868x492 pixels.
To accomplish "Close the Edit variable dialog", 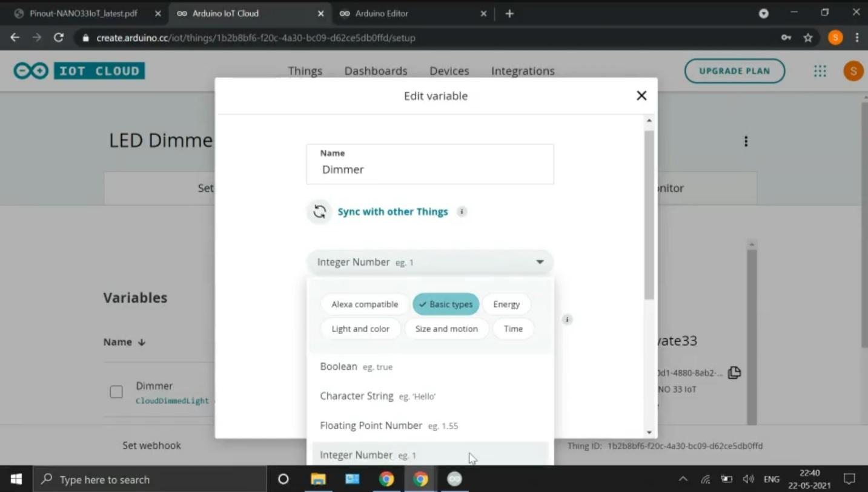I will (x=641, y=96).
